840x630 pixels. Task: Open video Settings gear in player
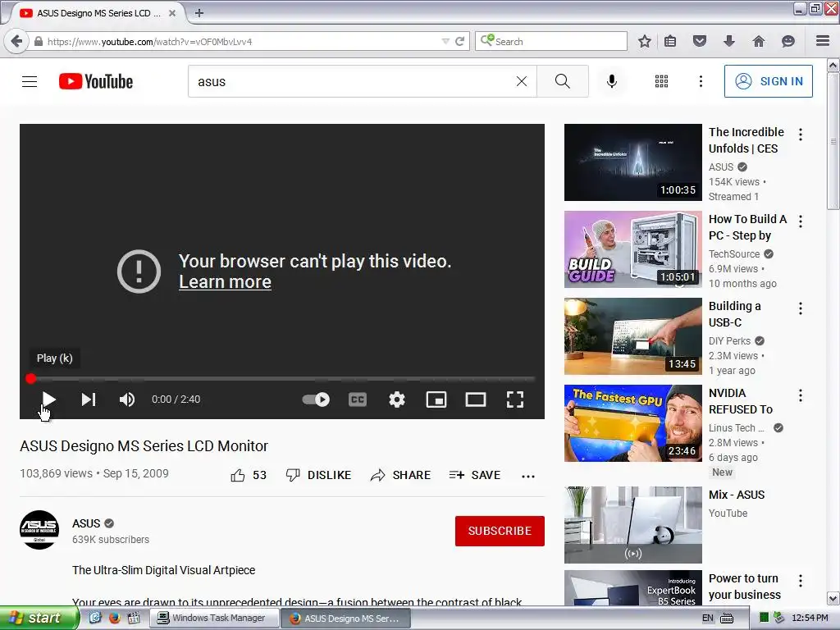pyautogui.click(x=397, y=399)
